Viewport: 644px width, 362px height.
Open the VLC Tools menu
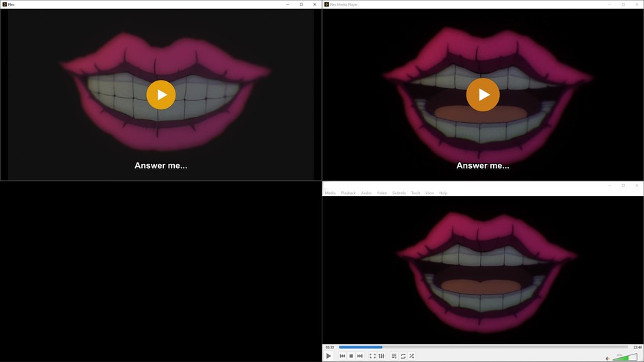point(416,193)
